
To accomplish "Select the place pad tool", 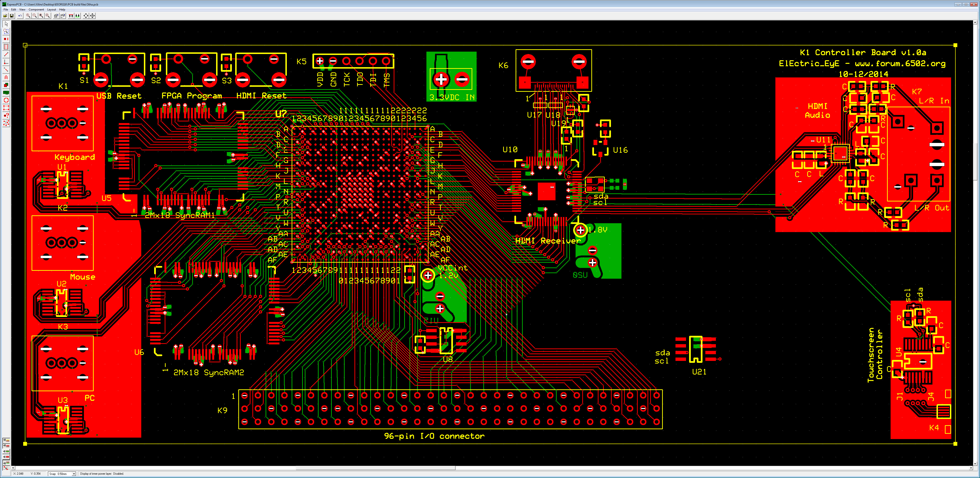I will point(6,39).
